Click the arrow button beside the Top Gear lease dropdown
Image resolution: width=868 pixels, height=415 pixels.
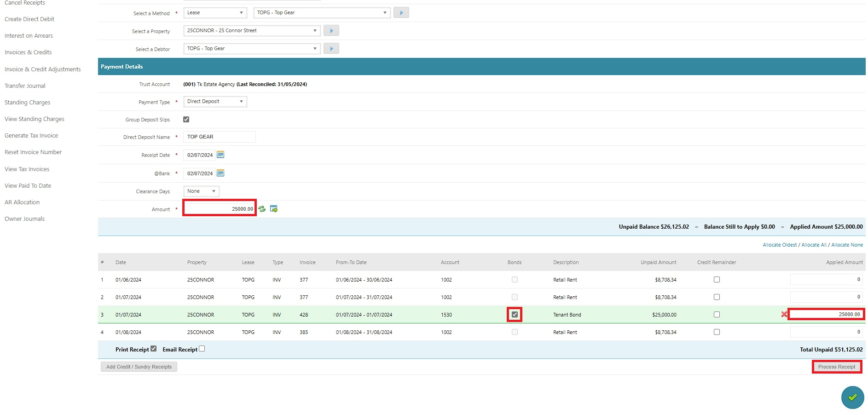pos(401,13)
